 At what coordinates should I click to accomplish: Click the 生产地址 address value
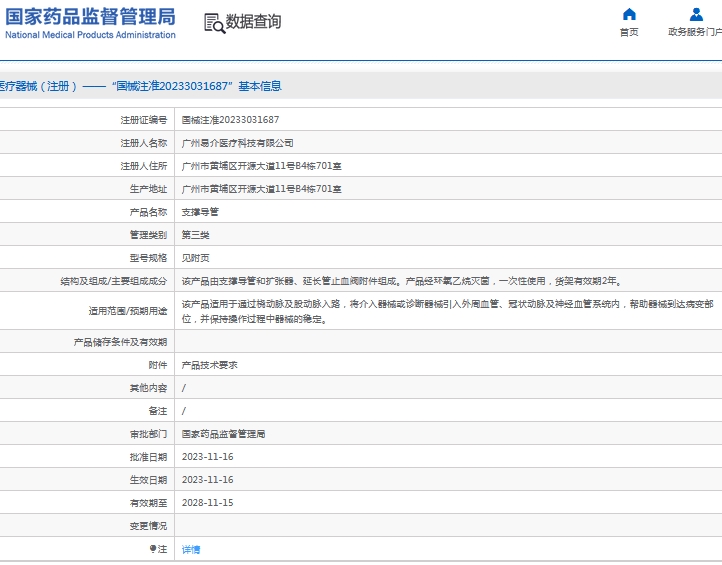[262, 189]
